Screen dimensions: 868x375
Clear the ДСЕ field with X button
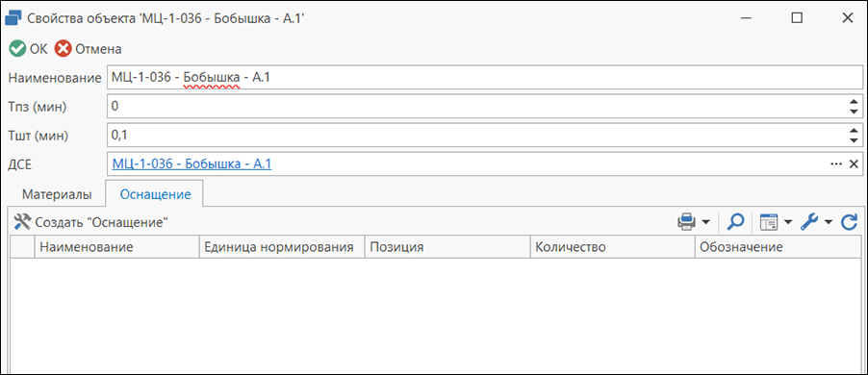coord(854,164)
